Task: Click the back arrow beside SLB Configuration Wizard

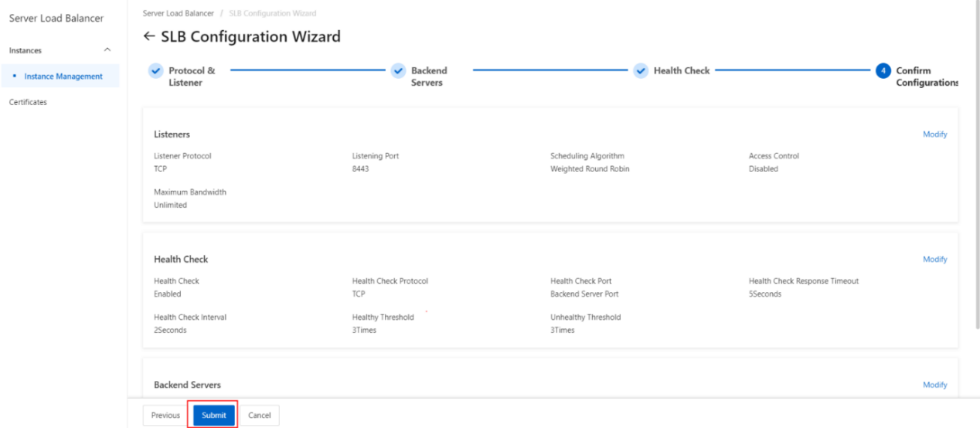Action: tap(149, 37)
